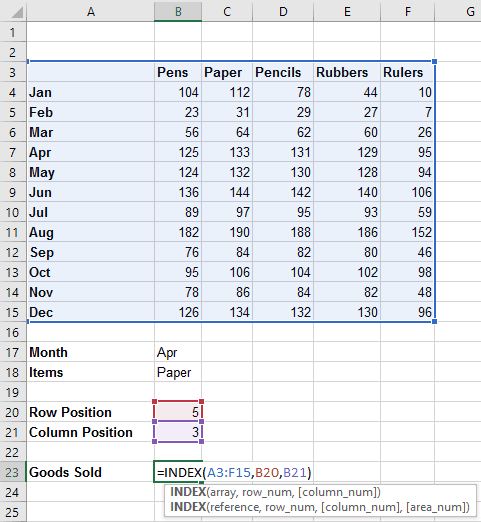481x522 pixels.
Task: Select column B header
Action: pyautogui.click(x=178, y=11)
